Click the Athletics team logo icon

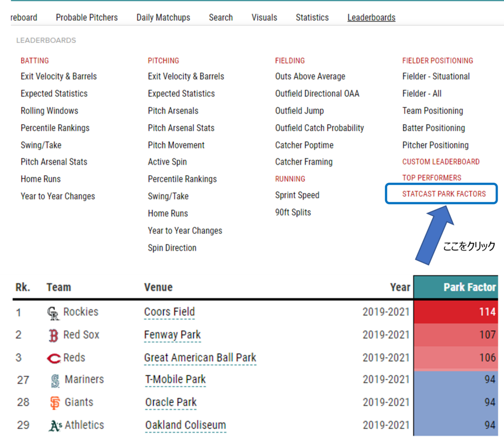pos(55,425)
